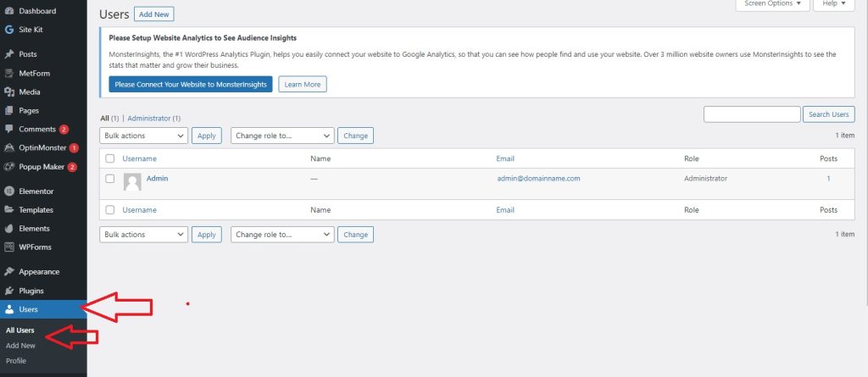
Task: Click Please Connect Your Website to MonsterInsights
Action: tap(191, 84)
